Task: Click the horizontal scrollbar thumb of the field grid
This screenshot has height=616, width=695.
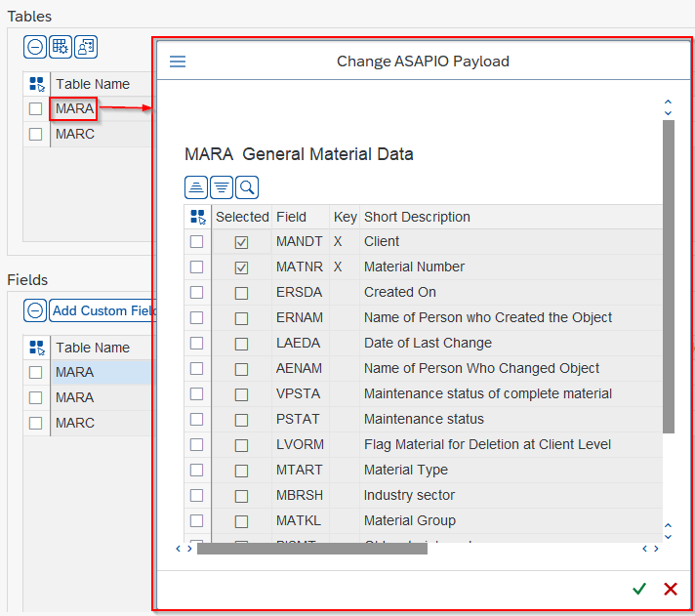Action: pos(312,549)
